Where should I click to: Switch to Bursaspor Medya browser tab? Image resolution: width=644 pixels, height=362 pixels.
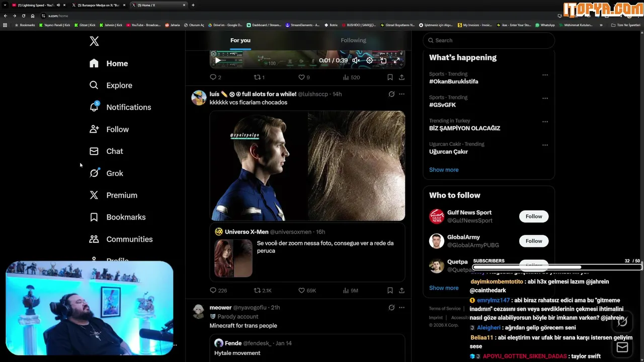pos(98,5)
